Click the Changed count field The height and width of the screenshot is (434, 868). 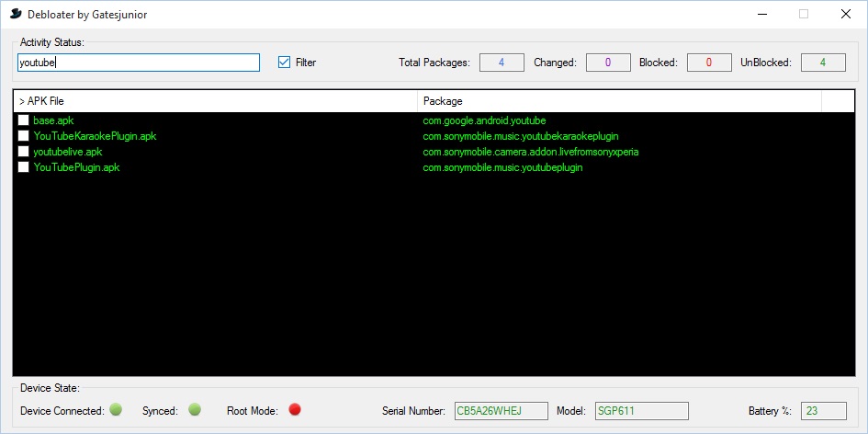(x=608, y=63)
